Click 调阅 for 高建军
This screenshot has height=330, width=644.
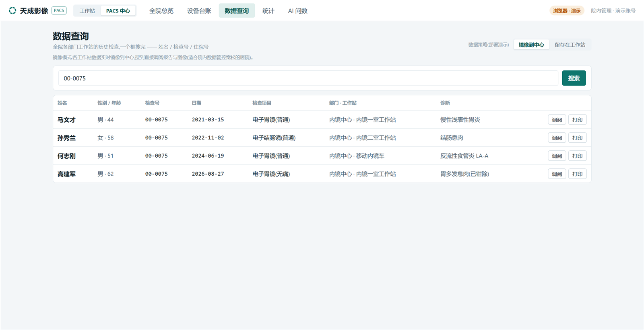pos(557,174)
